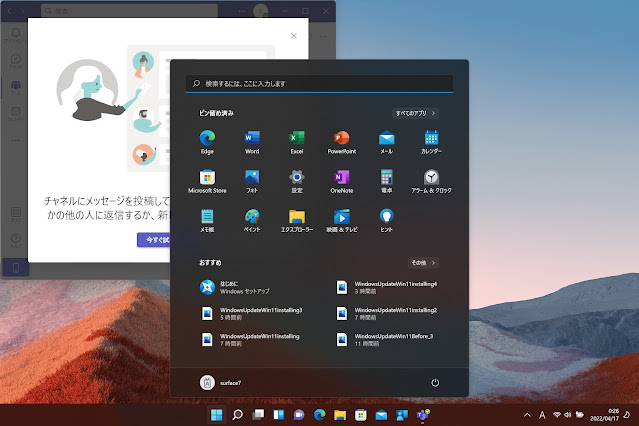Open the 電卓 (Calculator) app
This screenshot has width=639, height=426.
(x=386, y=181)
